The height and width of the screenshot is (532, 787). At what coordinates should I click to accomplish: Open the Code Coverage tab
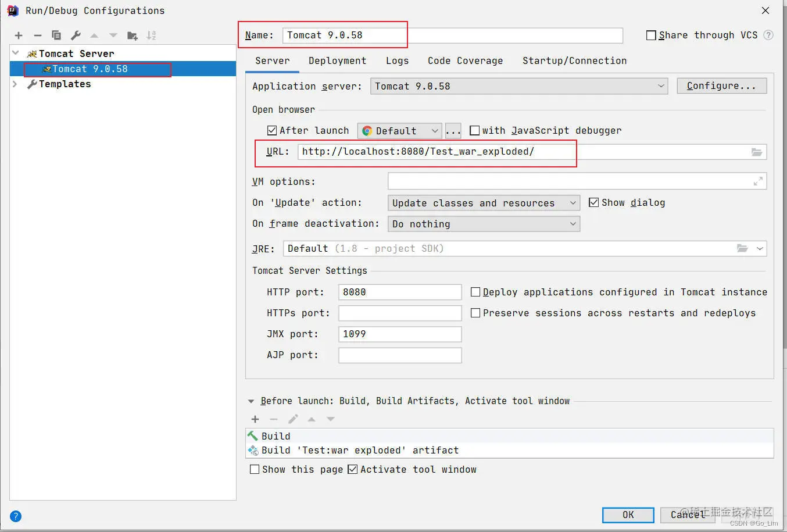465,61
